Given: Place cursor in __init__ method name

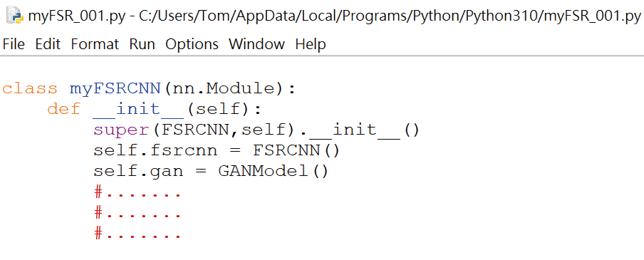Looking at the screenshot, I should pyautogui.click(x=138, y=109).
